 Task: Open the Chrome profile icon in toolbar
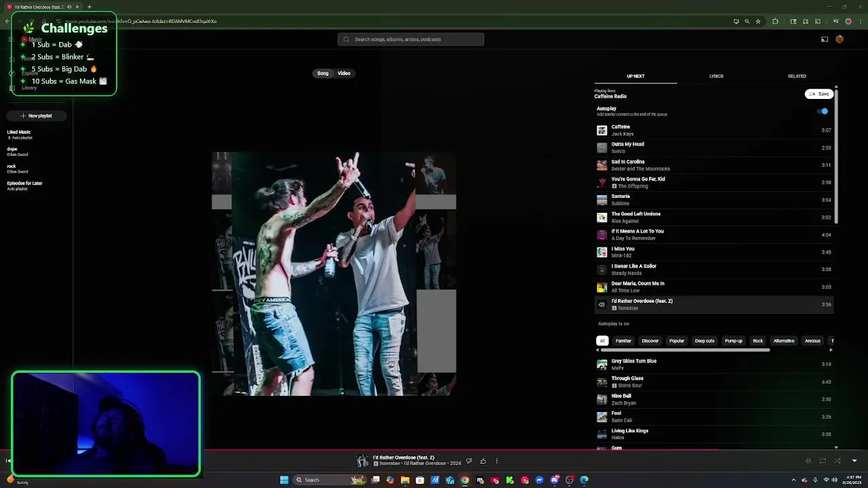pyautogui.click(x=848, y=21)
